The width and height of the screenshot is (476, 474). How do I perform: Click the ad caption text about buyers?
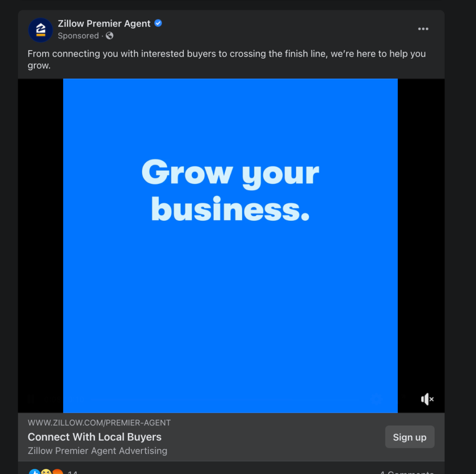pyautogui.click(x=226, y=59)
